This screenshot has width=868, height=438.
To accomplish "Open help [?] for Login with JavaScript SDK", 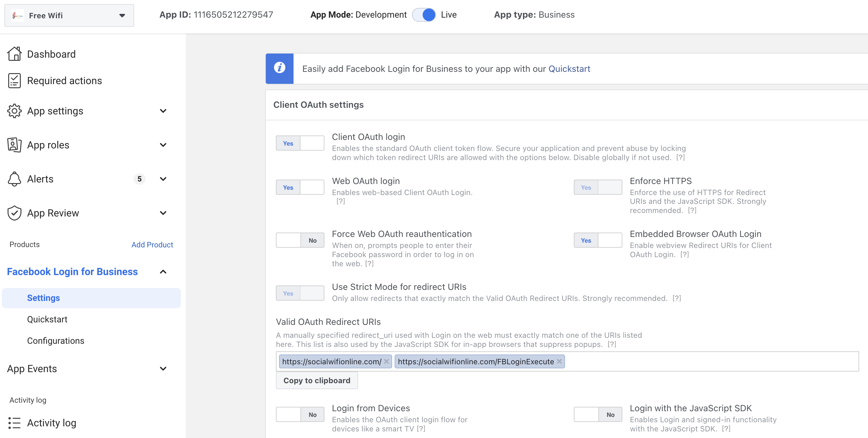I will [726, 429].
